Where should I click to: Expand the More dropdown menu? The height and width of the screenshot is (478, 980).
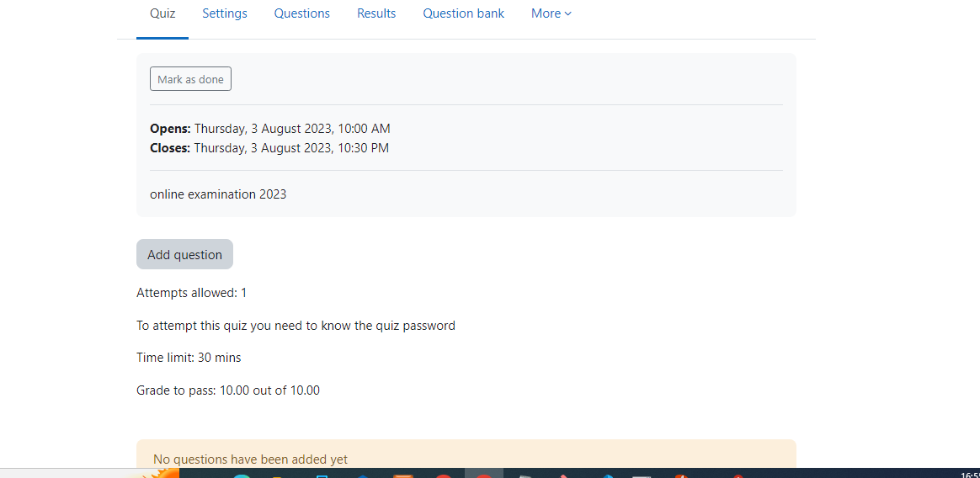pyautogui.click(x=551, y=13)
